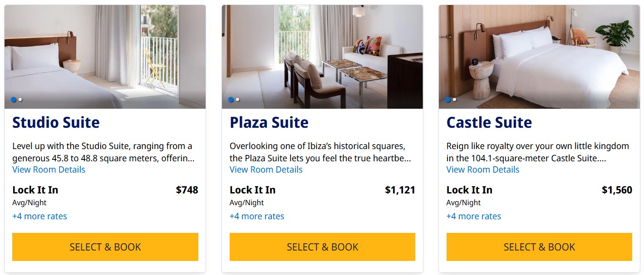Book the Studio Suite with Select & Book

[105, 247]
